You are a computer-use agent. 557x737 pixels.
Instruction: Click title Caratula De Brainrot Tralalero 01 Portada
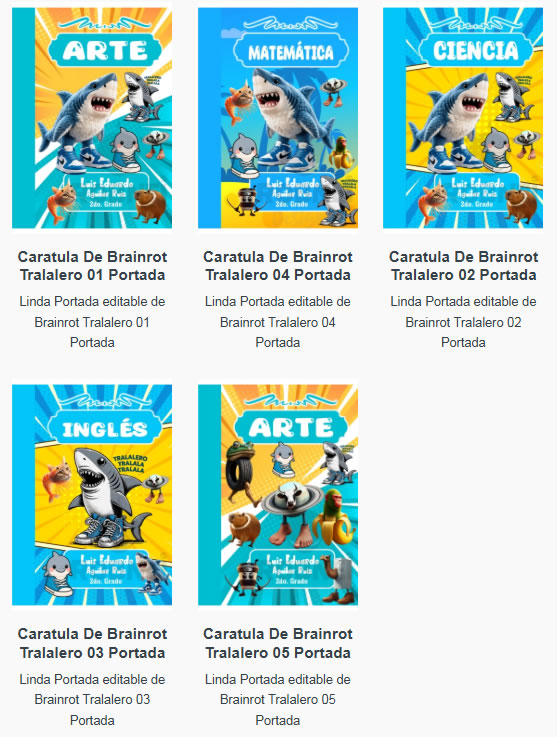pos(92,266)
